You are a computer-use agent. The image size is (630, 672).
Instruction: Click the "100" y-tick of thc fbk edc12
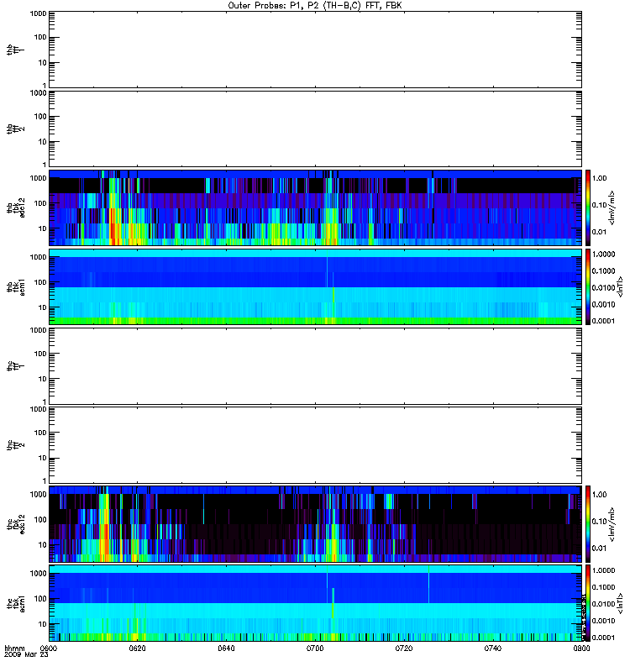click(x=39, y=520)
